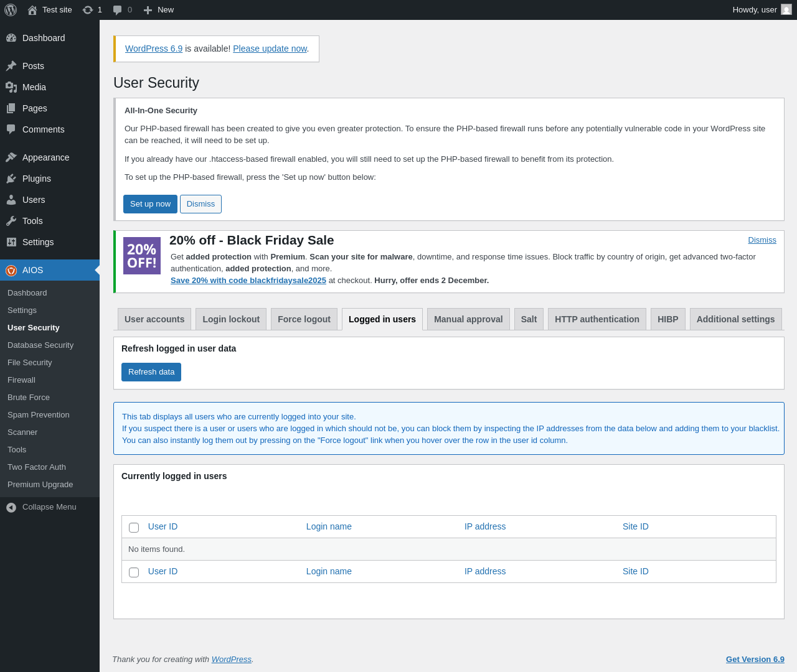797x672 pixels.
Task: Sort by User ID in table header
Action: coord(163,526)
